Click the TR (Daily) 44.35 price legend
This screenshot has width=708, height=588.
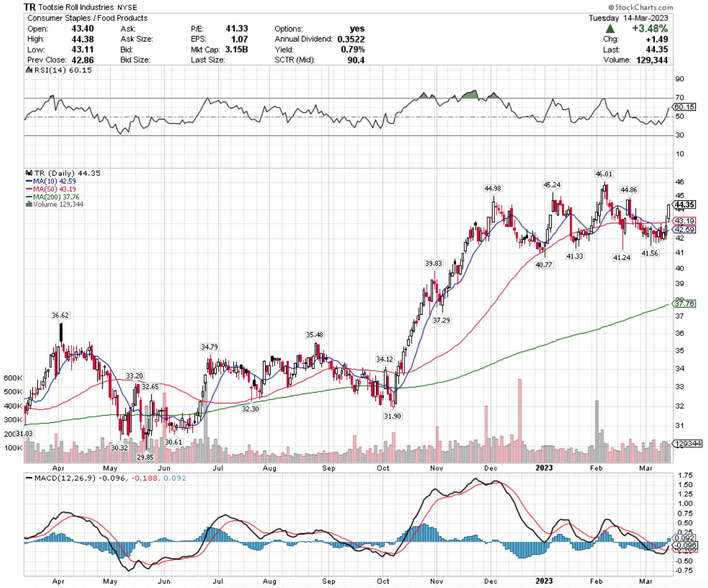click(64, 173)
